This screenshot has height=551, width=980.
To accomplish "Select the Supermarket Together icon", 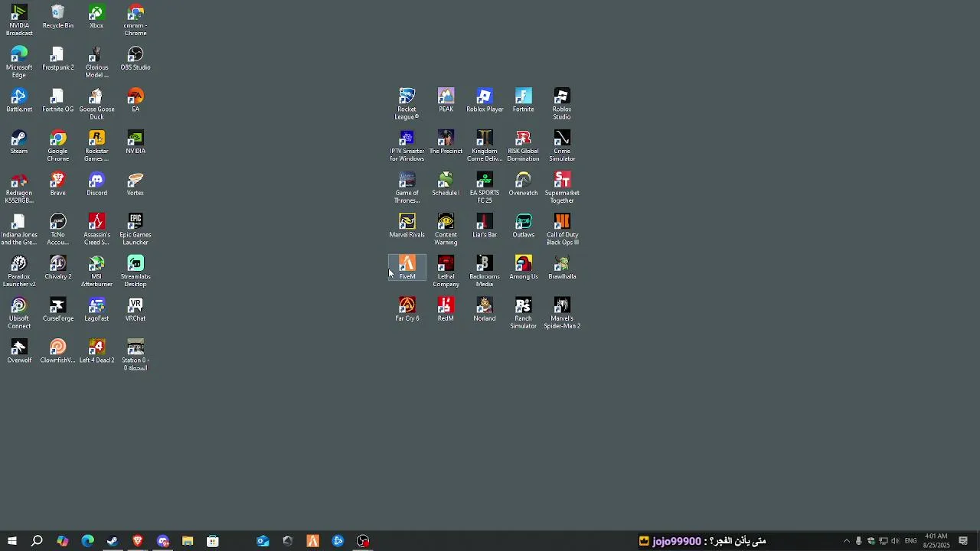I will tap(562, 188).
